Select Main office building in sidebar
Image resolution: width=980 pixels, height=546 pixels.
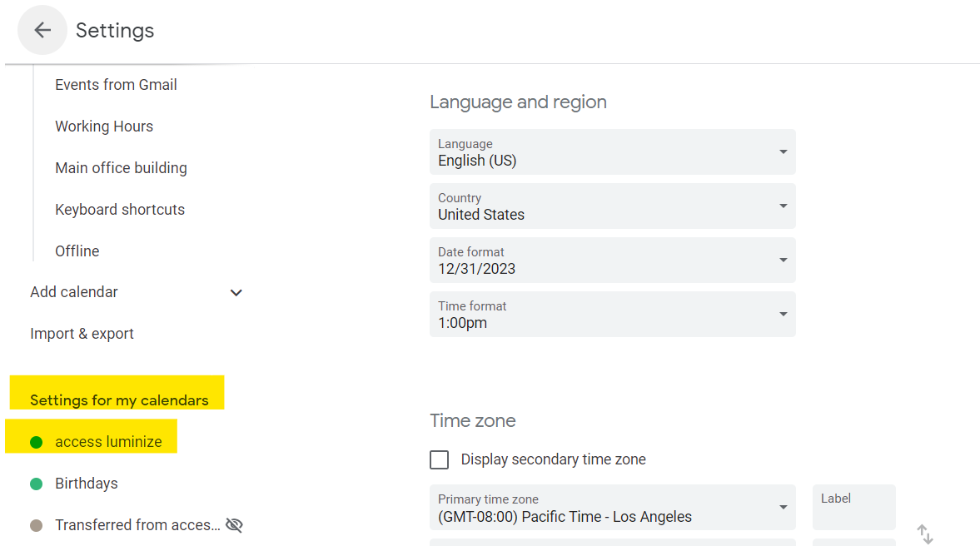point(121,168)
